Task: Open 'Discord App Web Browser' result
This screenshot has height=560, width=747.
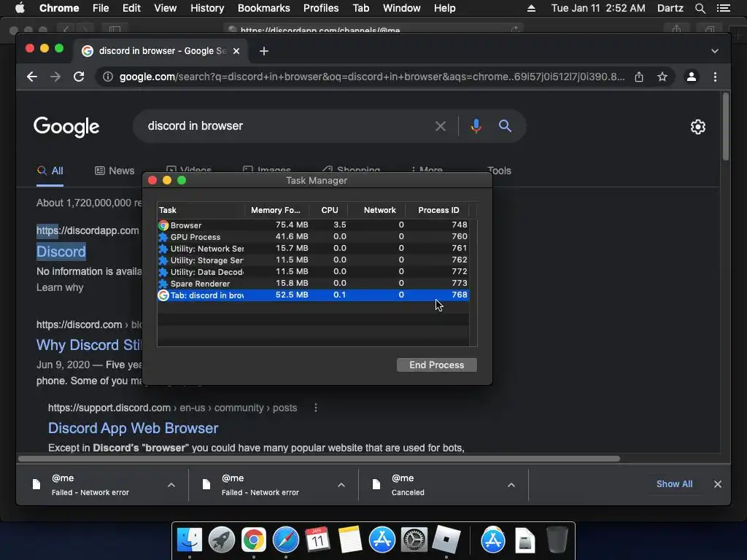Action: tap(133, 428)
